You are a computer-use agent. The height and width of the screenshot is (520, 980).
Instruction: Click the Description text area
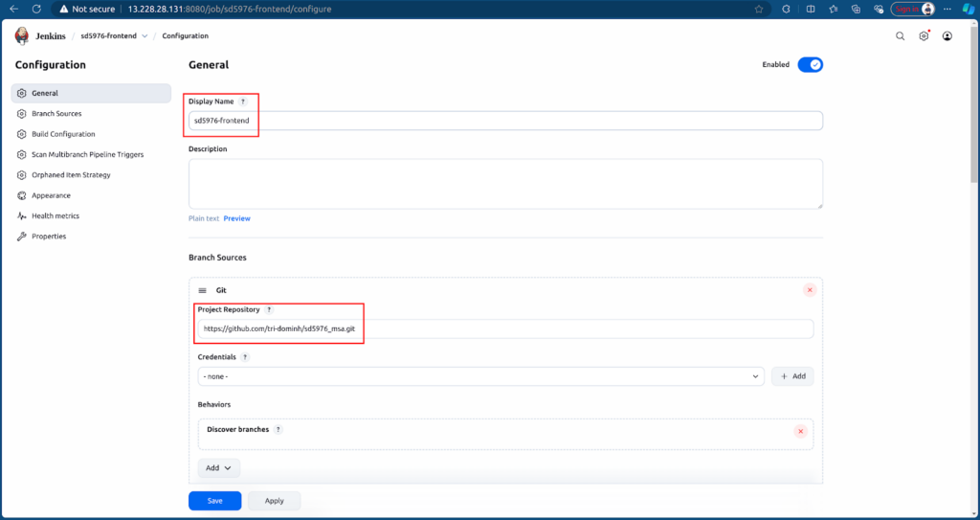pyautogui.click(x=505, y=183)
